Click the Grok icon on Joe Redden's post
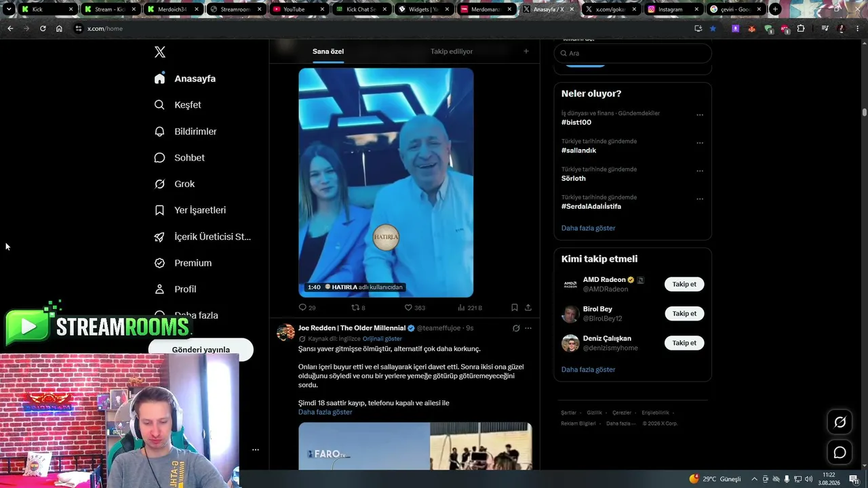 tap(516, 328)
